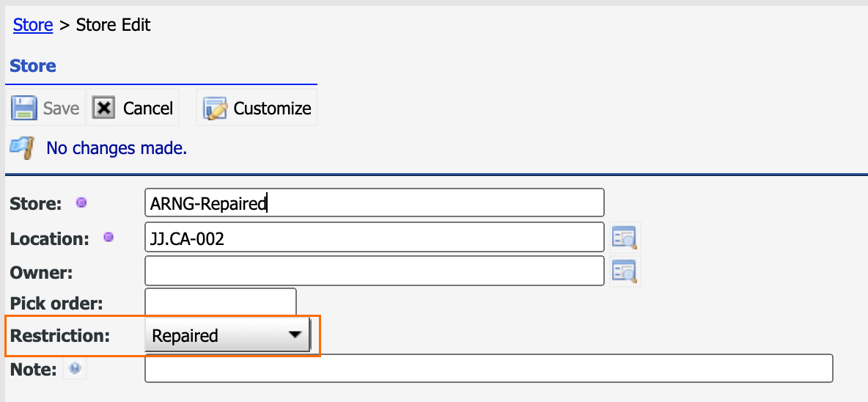Click the Note text field
Viewport: 868px width, 402px height.
pyautogui.click(x=489, y=368)
